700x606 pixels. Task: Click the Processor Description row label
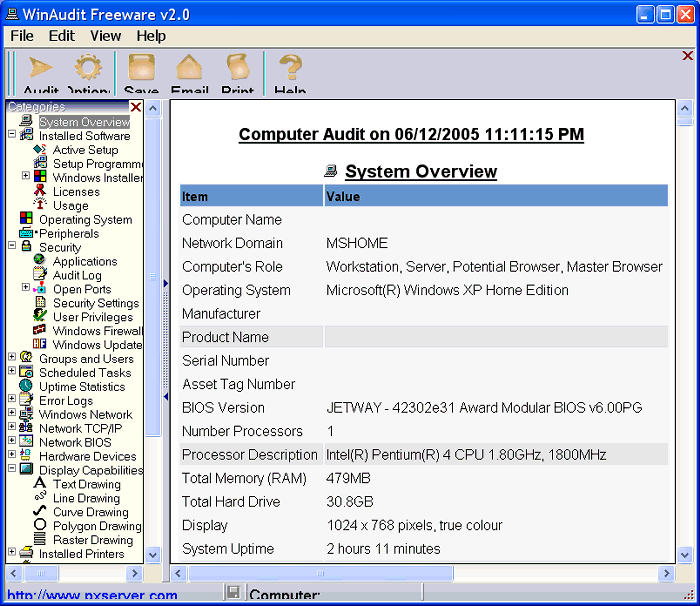[250, 455]
